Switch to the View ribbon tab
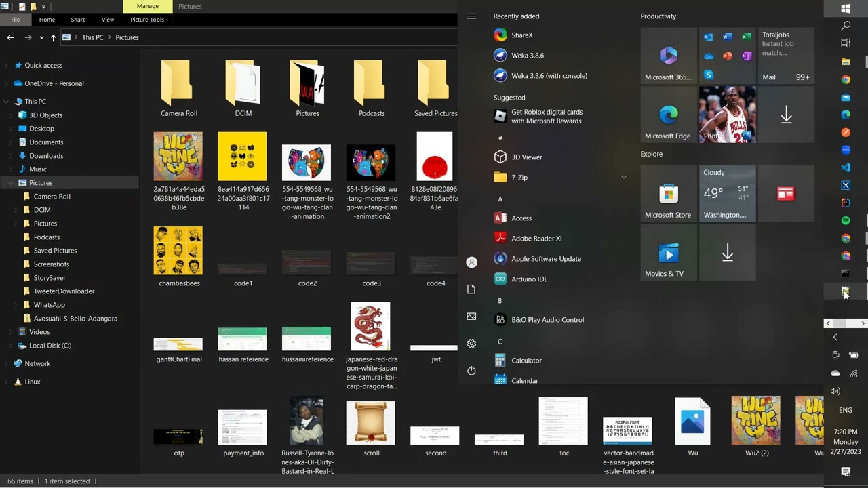The width and height of the screenshot is (868, 488). click(x=108, y=20)
